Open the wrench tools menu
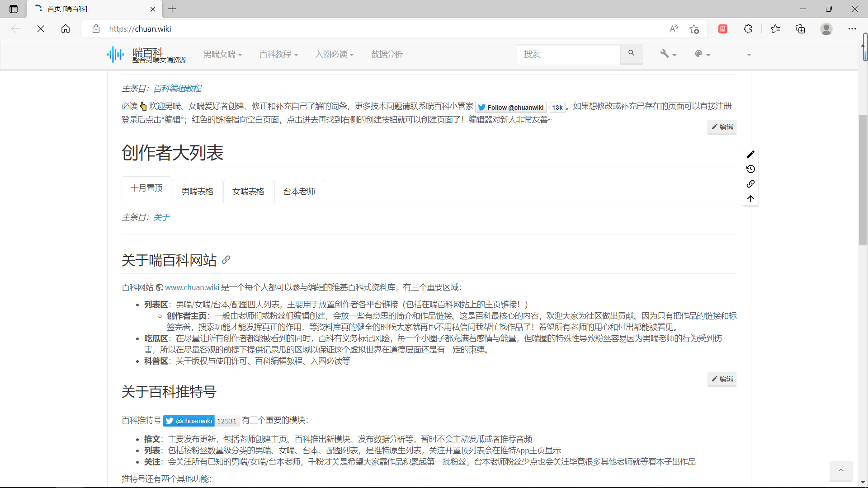 point(667,54)
